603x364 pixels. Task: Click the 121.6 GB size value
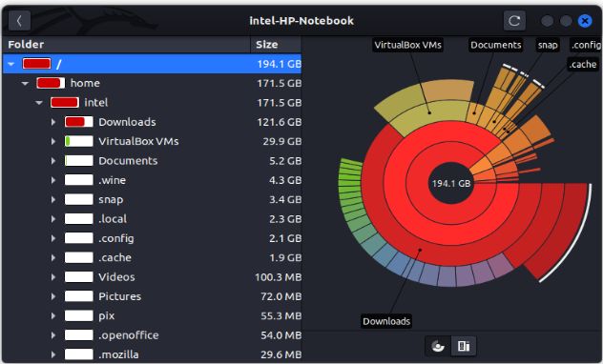(279, 122)
